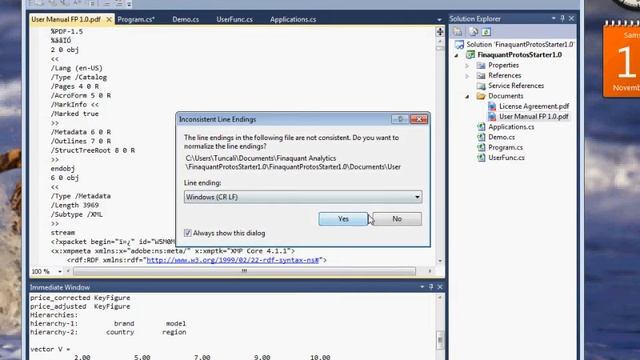Click the Applications.cs file icon

tap(481, 127)
